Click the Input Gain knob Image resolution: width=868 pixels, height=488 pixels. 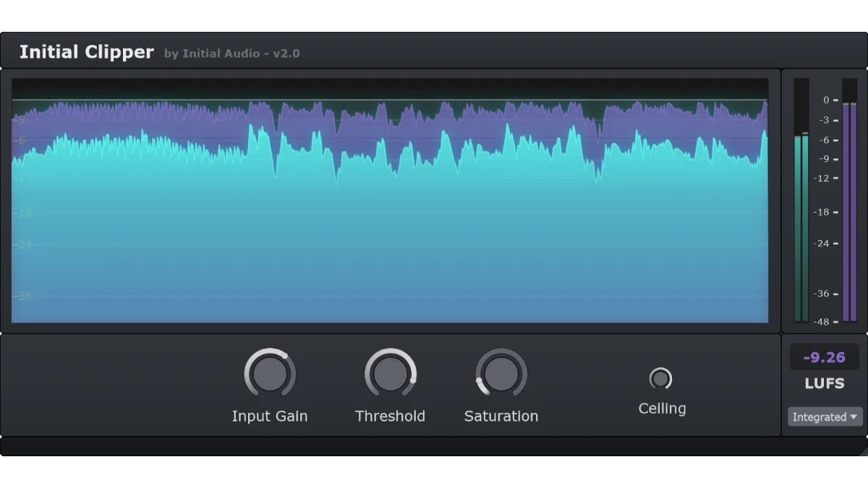coord(270,373)
